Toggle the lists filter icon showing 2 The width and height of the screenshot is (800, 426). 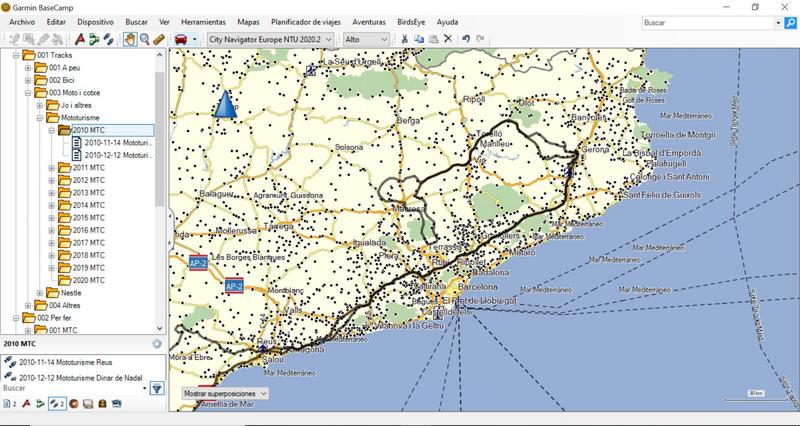tap(9, 404)
